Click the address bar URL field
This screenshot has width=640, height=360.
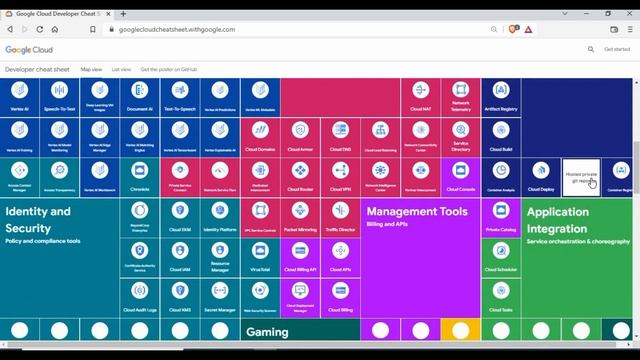[x=177, y=29]
